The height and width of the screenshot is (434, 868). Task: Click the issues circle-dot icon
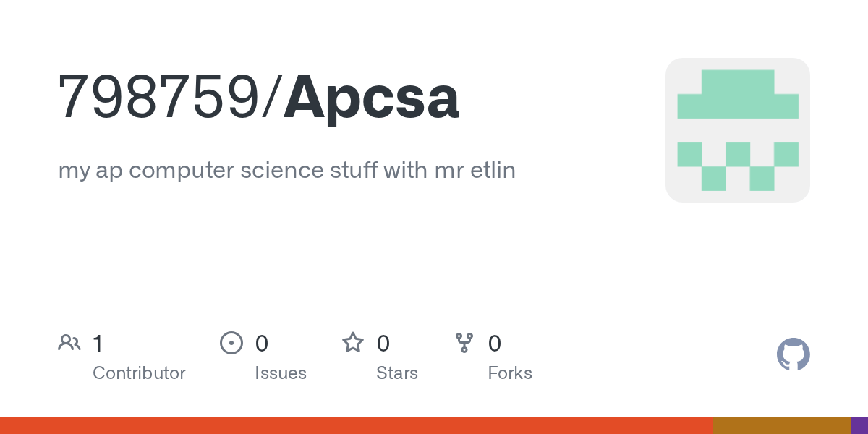[x=231, y=342]
